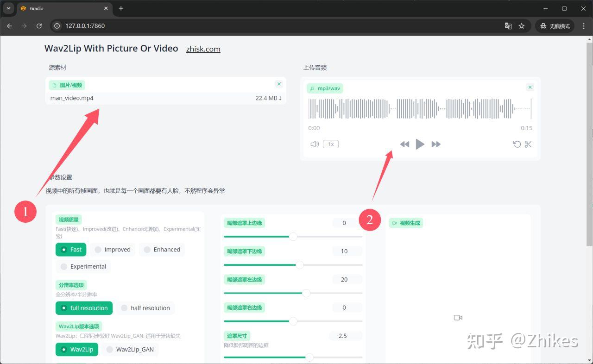Screen dimensions: 593x364
Task: Open the browser three-dot menu
Action: (583, 26)
